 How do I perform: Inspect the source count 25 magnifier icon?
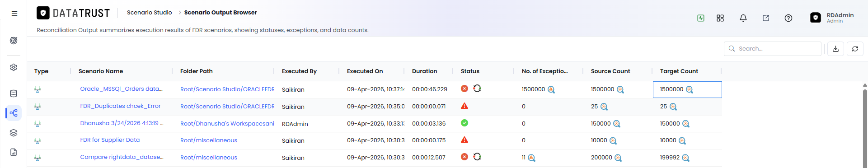[604, 107]
